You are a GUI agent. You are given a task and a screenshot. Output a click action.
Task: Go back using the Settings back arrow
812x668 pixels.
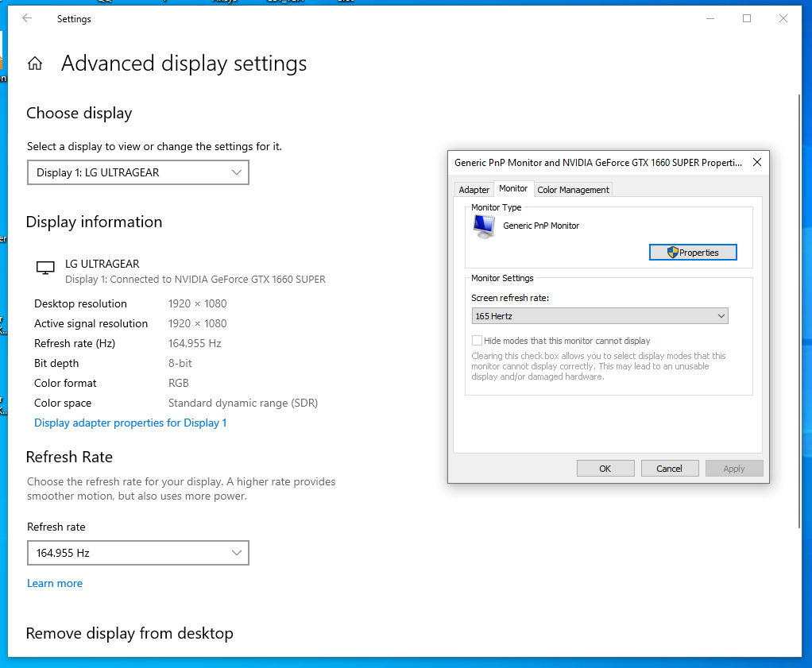coord(27,18)
